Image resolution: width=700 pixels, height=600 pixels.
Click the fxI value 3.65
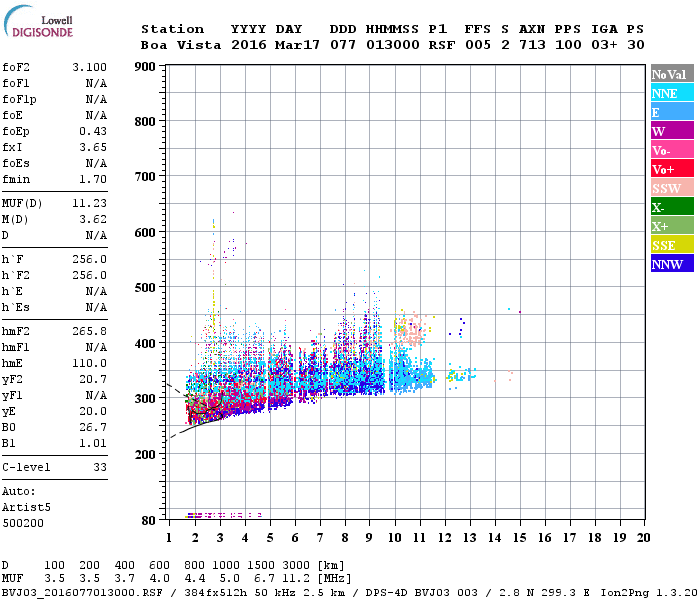(93, 147)
